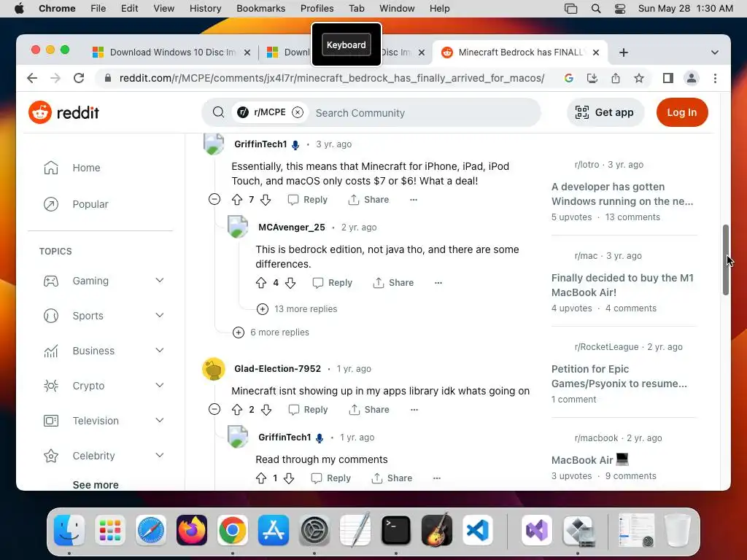Share GriffinTech1's 'What a deal' comment
Image resolution: width=747 pixels, height=560 pixels.
pos(368,200)
